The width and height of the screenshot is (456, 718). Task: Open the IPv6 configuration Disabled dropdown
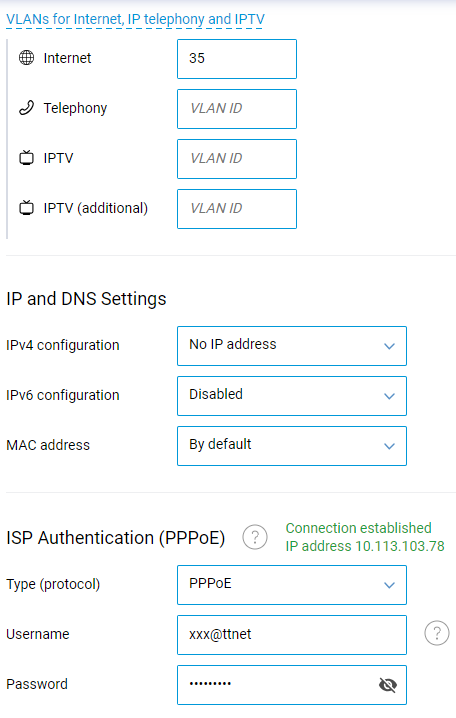pos(292,396)
